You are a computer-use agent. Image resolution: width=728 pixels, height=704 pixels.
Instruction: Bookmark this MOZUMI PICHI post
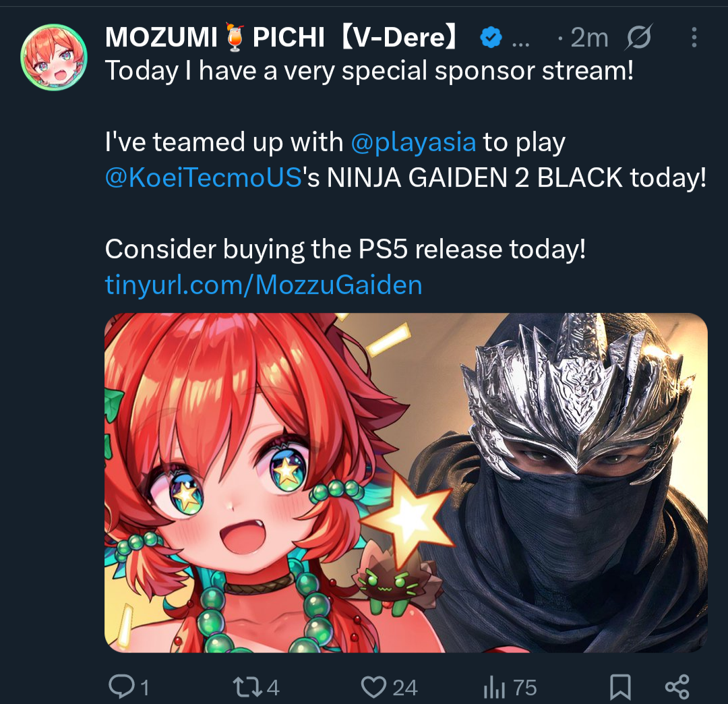620,687
